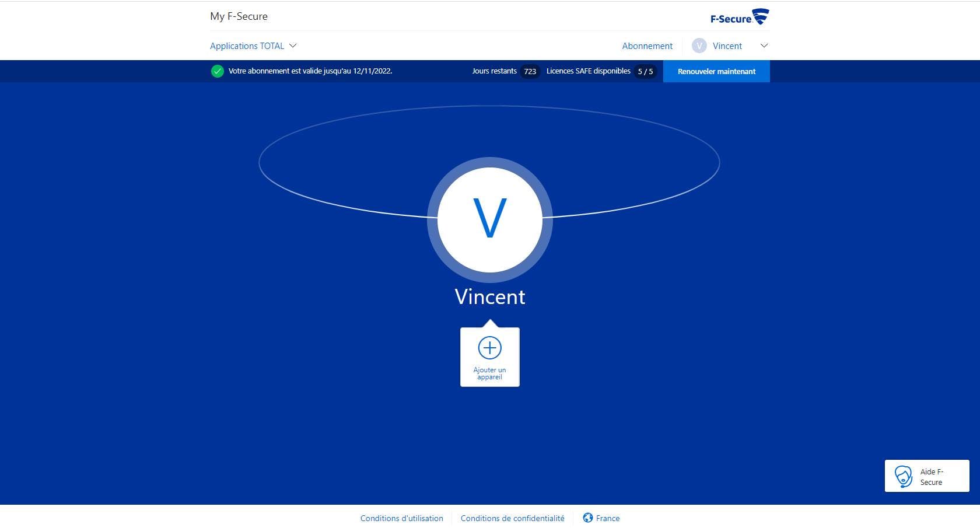
Task: Click the plus icon to add device
Action: [x=490, y=348]
